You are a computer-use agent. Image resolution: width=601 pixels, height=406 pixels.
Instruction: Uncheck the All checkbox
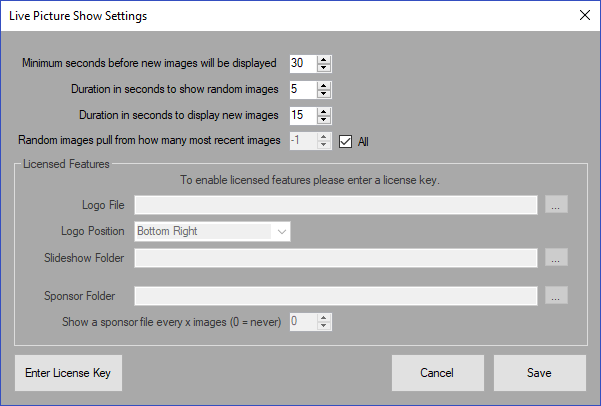click(345, 141)
